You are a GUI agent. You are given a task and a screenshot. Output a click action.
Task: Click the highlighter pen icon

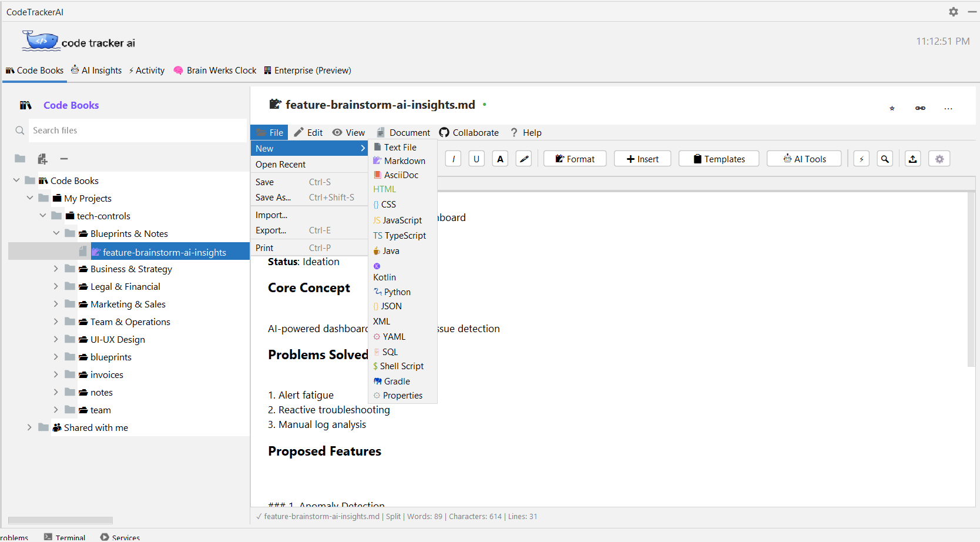(x=523, y=158)
